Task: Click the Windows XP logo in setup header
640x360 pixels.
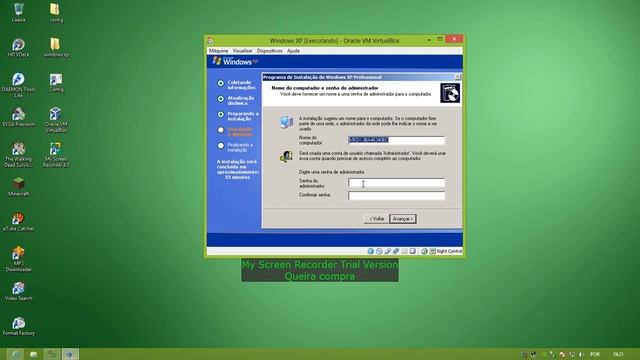Action: pyautogui.click(x=235, y=62)
